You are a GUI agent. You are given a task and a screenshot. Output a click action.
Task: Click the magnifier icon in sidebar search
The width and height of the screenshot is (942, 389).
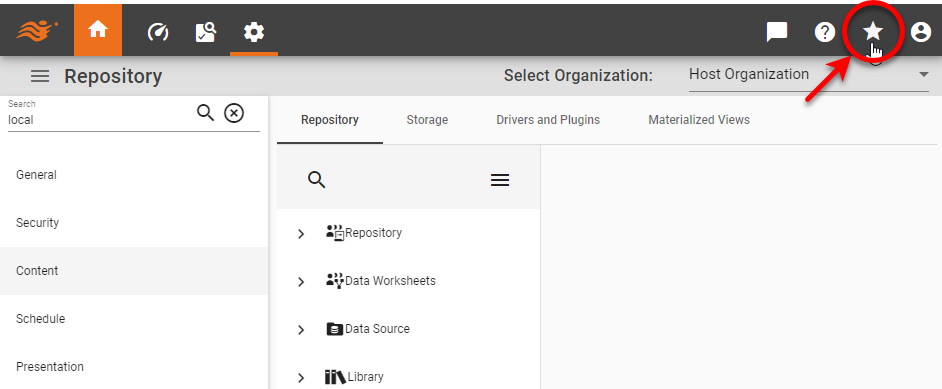coord(205,112)
